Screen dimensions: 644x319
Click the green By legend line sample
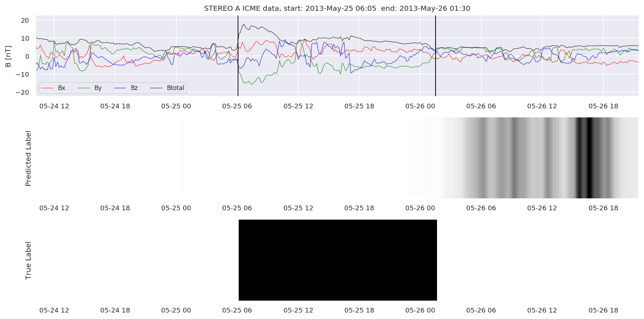coord(84,88)
